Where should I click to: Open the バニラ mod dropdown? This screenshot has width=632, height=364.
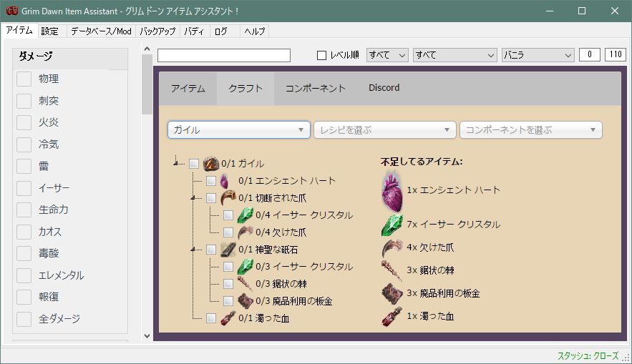538,55
